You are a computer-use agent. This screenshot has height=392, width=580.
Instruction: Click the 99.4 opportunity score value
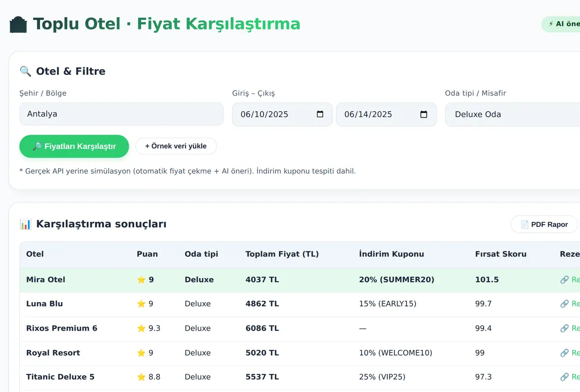click(483, 328)
